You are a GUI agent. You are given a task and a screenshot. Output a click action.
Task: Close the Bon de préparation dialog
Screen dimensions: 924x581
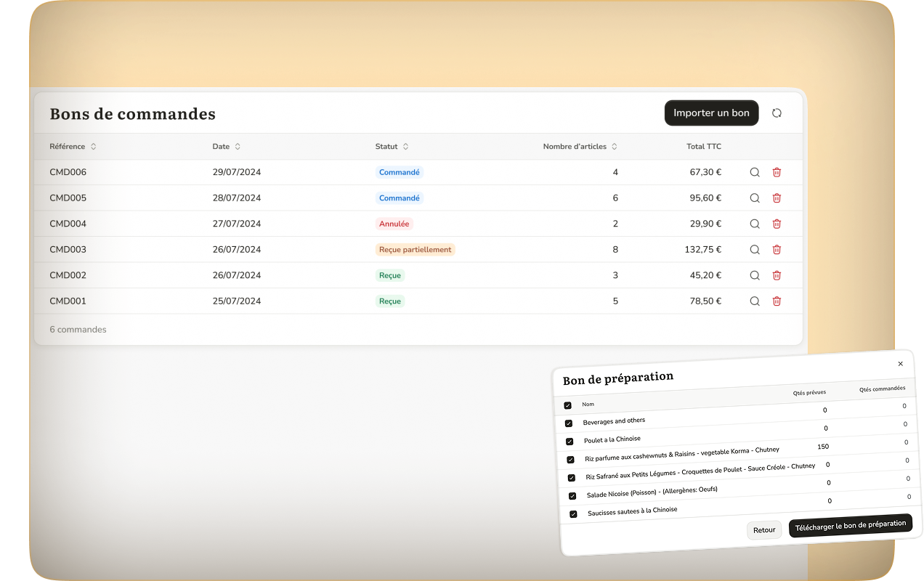(900, 364)
